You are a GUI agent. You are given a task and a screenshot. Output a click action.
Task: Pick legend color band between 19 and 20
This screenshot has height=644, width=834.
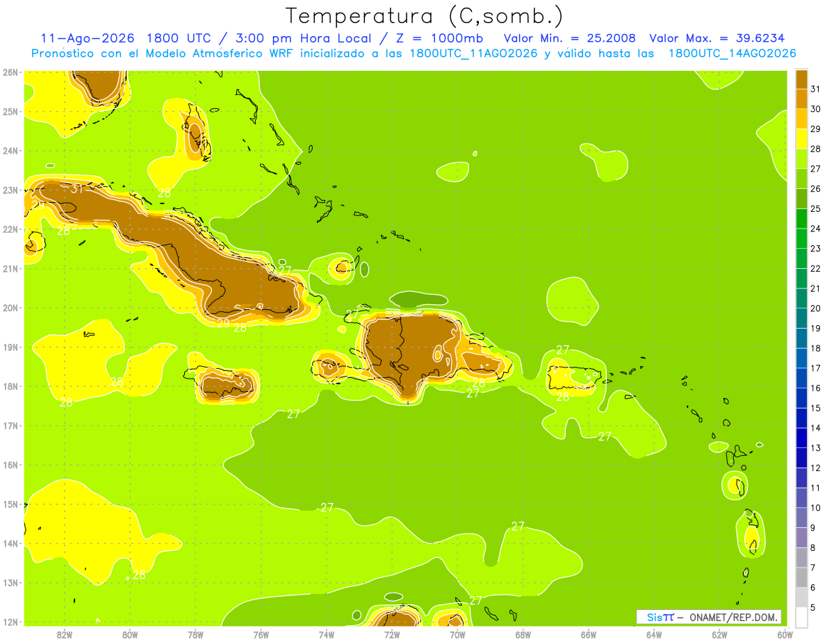(x=801, y=318)
